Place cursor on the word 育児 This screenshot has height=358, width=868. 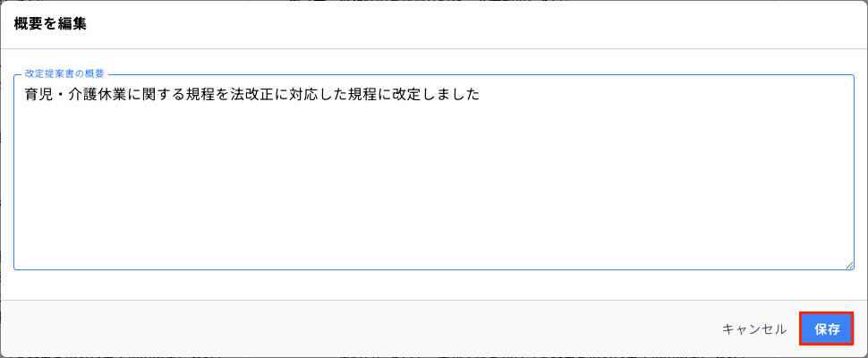pyautogui.click(x=38, y=94)
